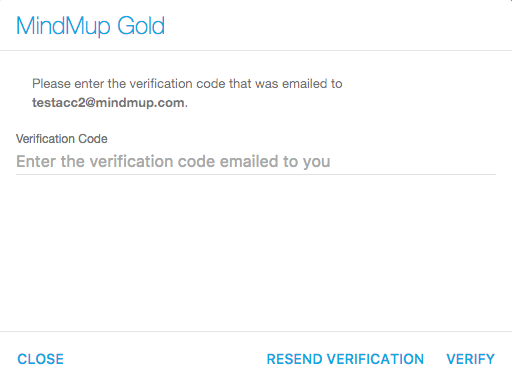Click the 'Please enter the verification code' instruction

pyautogui.click(x=187, y=84)
